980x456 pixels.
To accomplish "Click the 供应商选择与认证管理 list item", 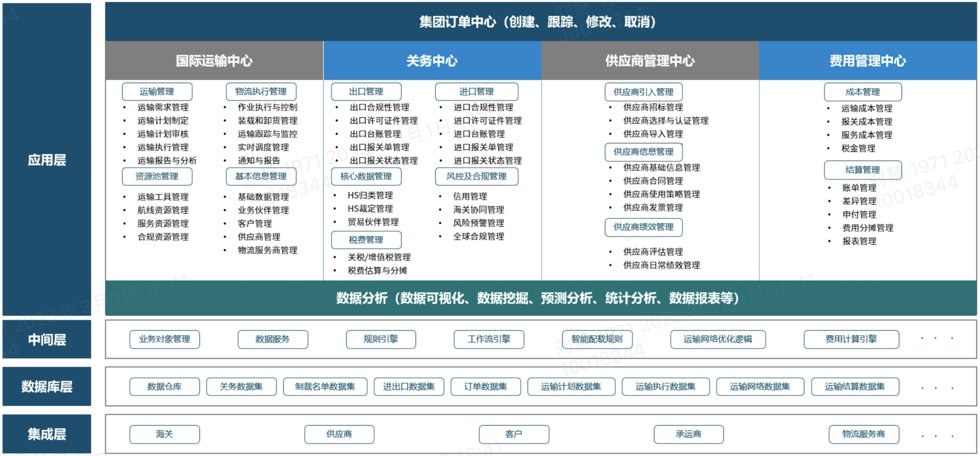I will (666, 120).
